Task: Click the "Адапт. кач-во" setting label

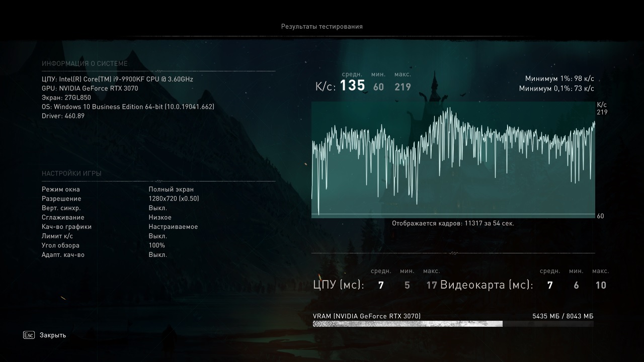Action: point(63,255)
